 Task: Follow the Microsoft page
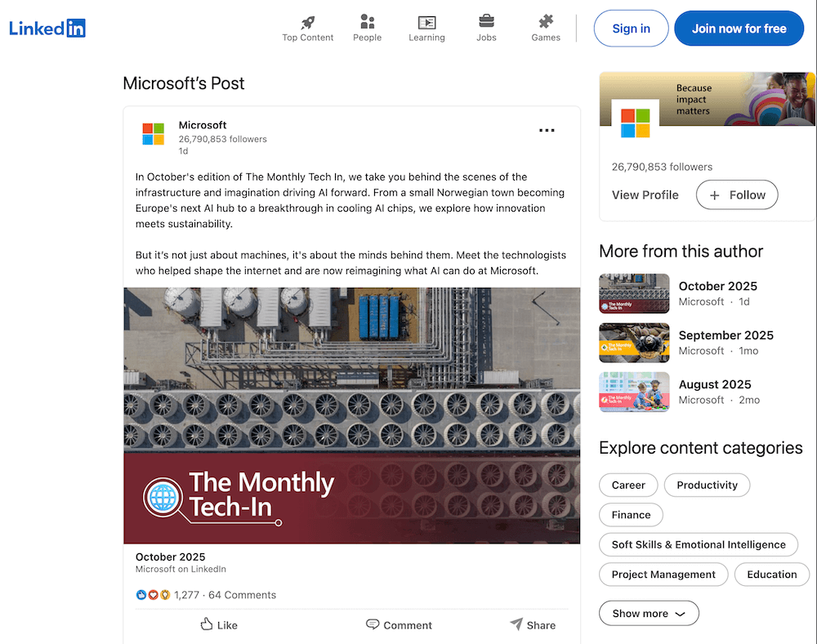click(x=736, y=195)
